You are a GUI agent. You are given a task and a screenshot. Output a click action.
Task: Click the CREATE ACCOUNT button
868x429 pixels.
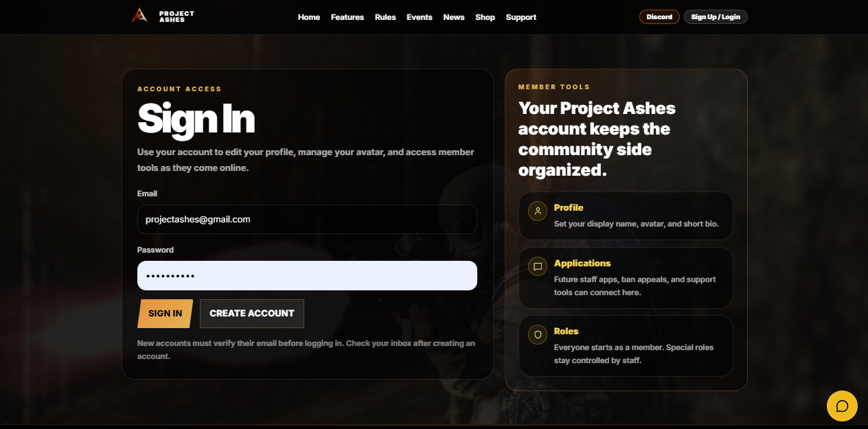click(x=252, y=314)
